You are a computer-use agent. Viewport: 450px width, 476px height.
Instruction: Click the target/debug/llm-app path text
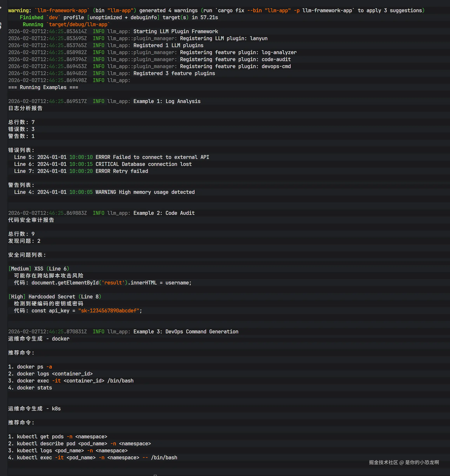point(78,24)
